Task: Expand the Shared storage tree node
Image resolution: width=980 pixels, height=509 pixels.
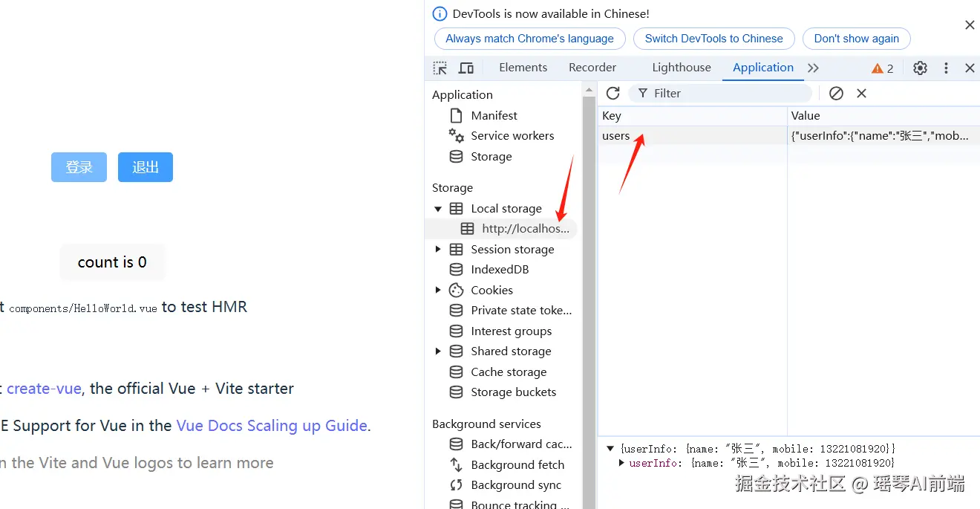Action: pyautogui.click(x=438, y=351)
